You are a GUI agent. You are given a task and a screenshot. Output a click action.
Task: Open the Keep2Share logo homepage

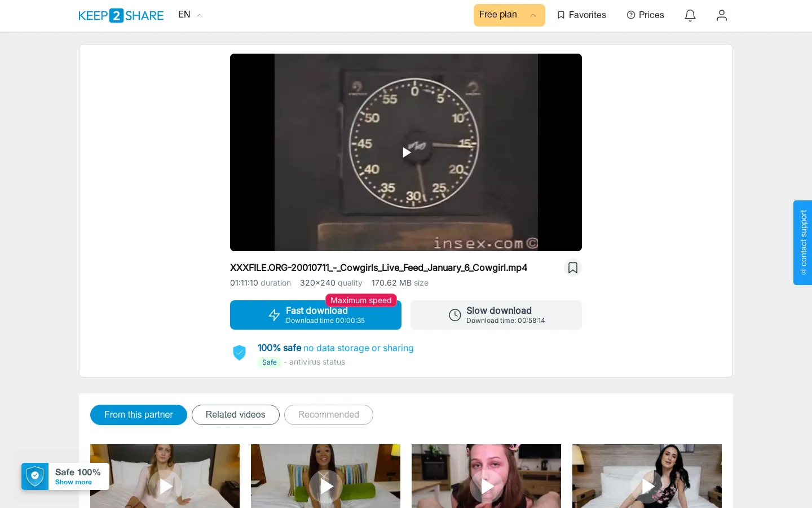pos(121,15)
